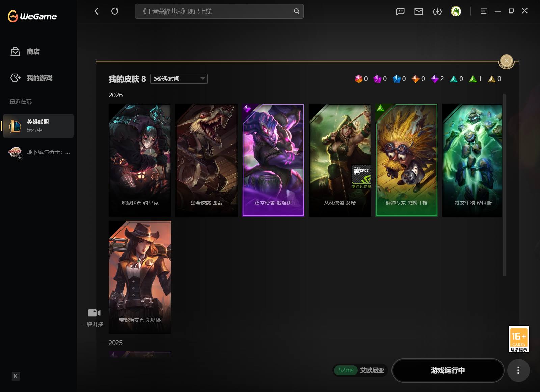Select 英雄联盟 in recently played

pyautogui.click(x=38, y=126)
